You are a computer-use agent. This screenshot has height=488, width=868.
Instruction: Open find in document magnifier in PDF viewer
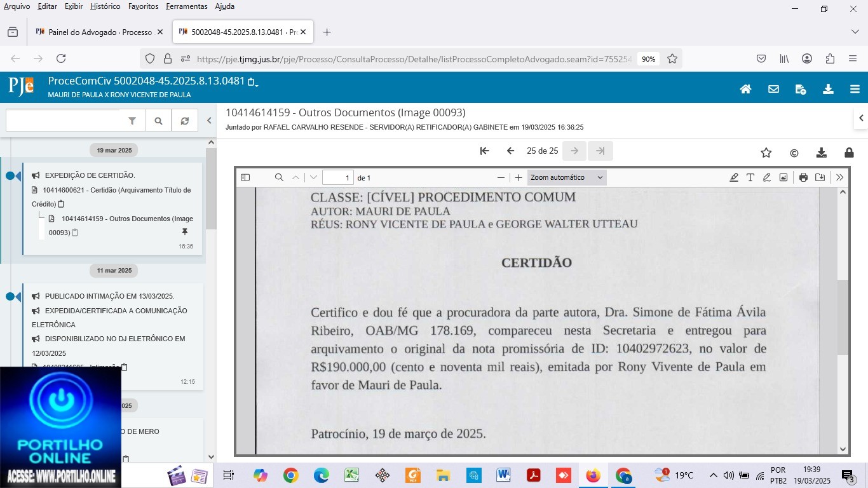(x=279, y=178)
